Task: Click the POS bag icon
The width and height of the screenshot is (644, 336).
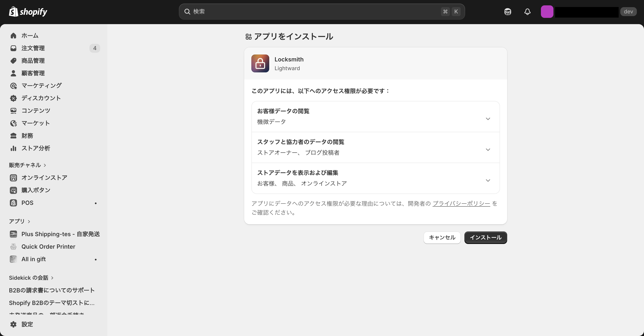Action: tap(13, 203)
